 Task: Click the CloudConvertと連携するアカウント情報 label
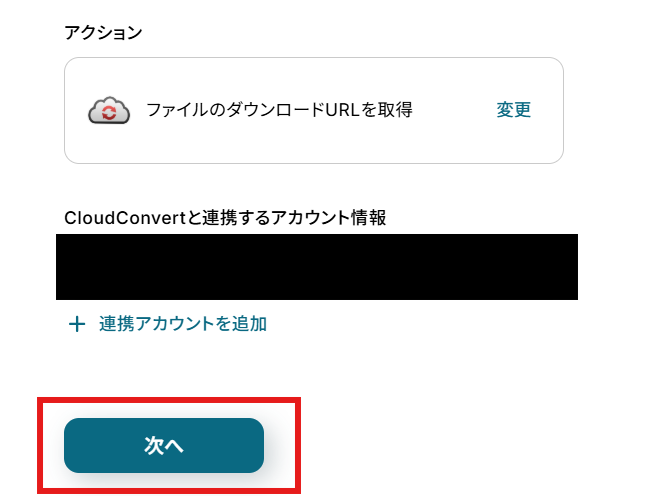pos(225,218)
